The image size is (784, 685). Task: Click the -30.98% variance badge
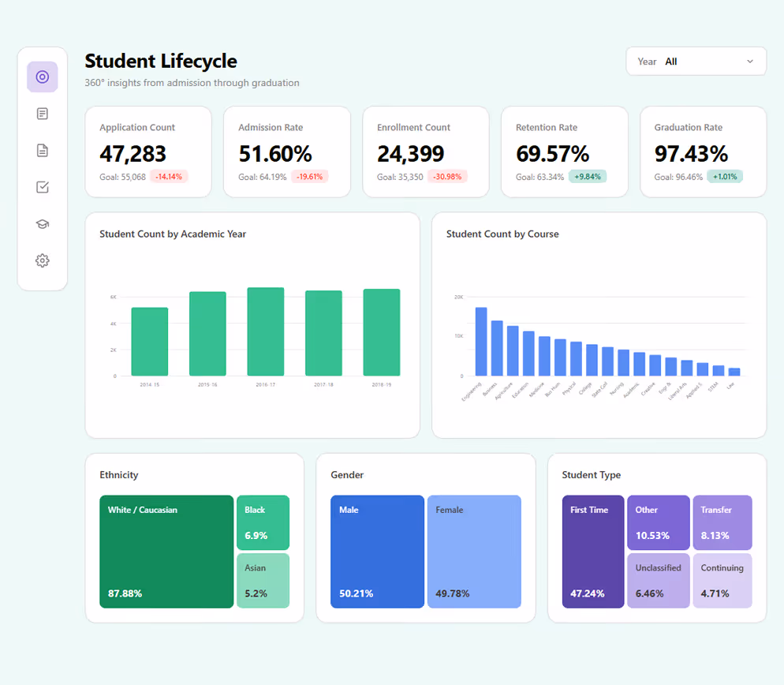(x=447, y=177)
